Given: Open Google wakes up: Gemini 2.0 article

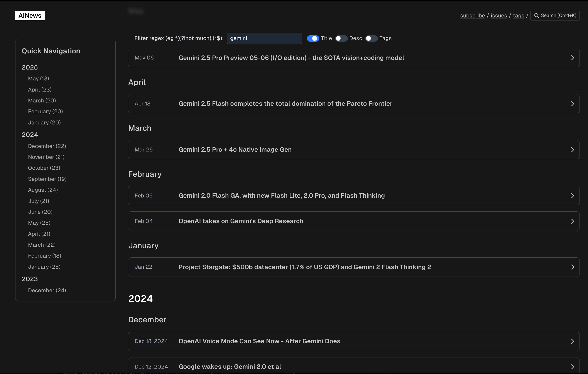Looking at the screenshot, I should [230, 366].
